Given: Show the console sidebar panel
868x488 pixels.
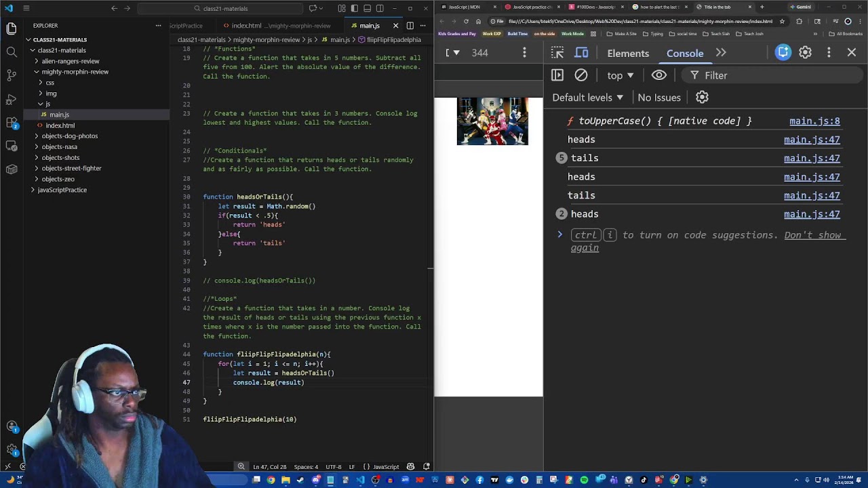Looking at the screenshot, I should click(557, 75).
